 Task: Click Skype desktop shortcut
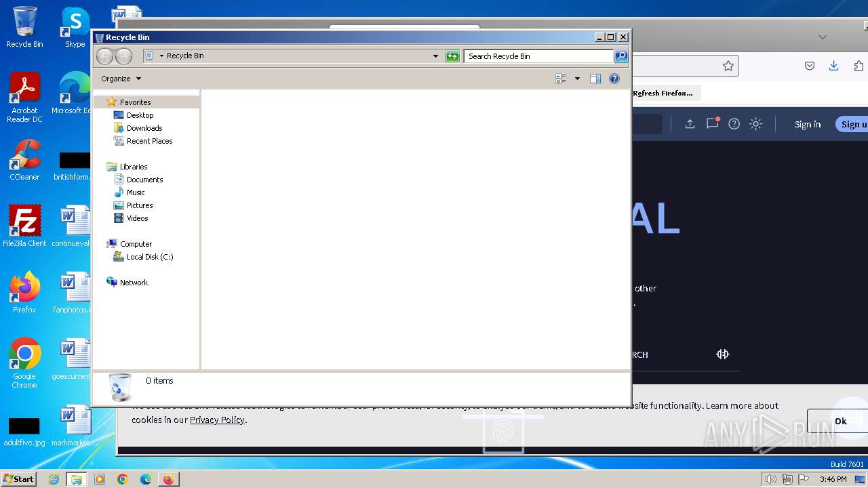[75, 27]
